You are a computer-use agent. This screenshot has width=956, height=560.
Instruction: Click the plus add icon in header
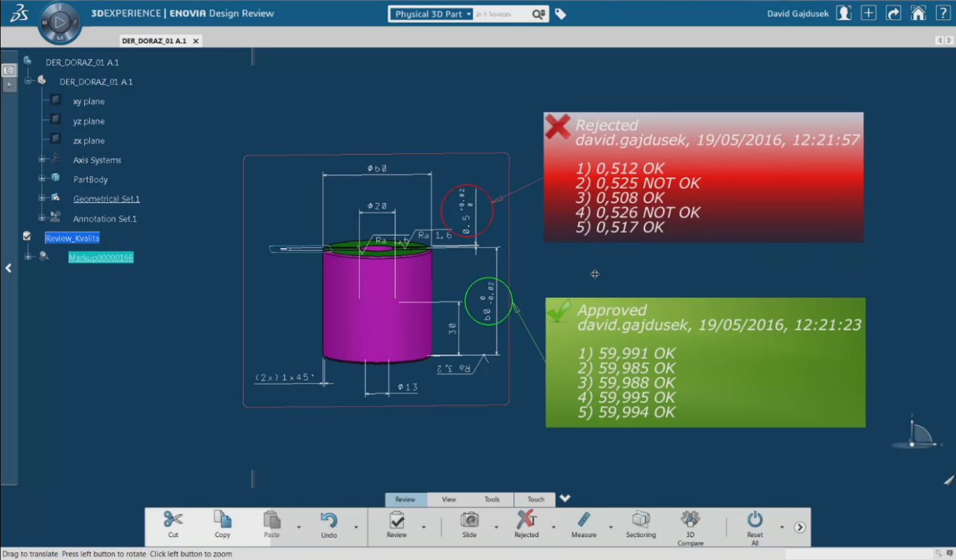pyautogui.click(x=868, y=14)
